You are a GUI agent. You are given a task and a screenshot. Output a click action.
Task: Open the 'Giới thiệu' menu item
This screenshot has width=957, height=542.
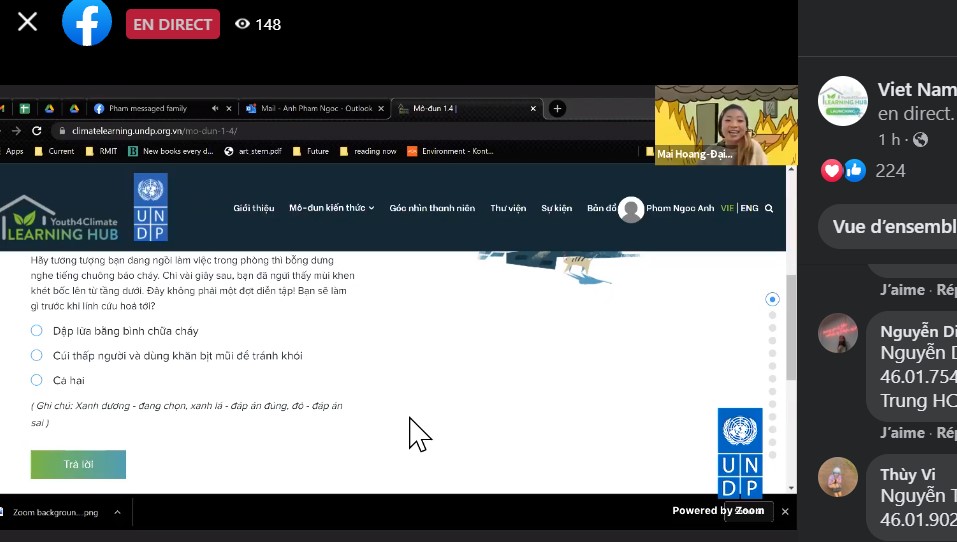tap(253, 208)
